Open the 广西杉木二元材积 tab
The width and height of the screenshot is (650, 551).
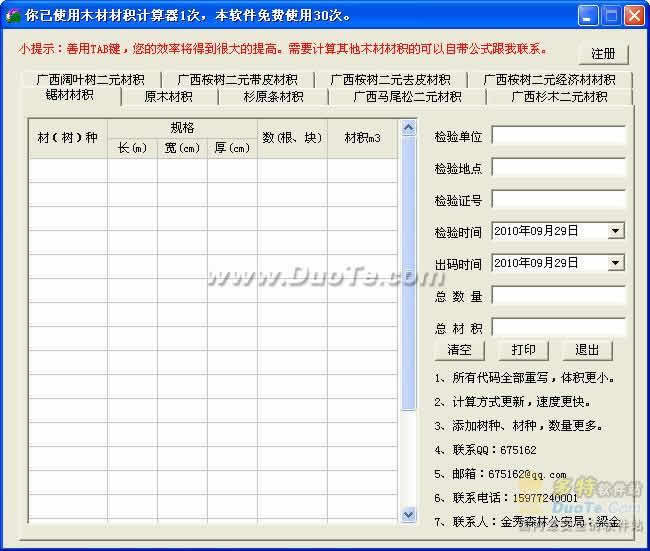coord(559,97)
